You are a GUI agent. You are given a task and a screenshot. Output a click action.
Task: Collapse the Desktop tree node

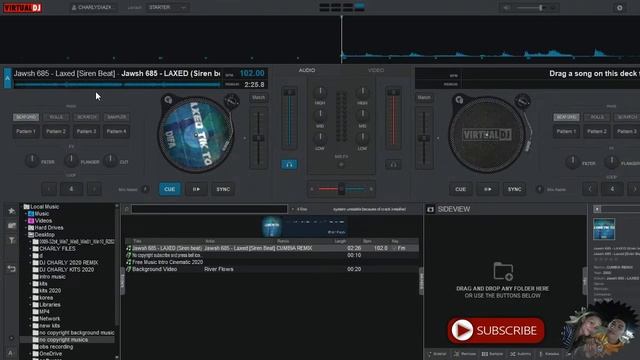[26, 235]
